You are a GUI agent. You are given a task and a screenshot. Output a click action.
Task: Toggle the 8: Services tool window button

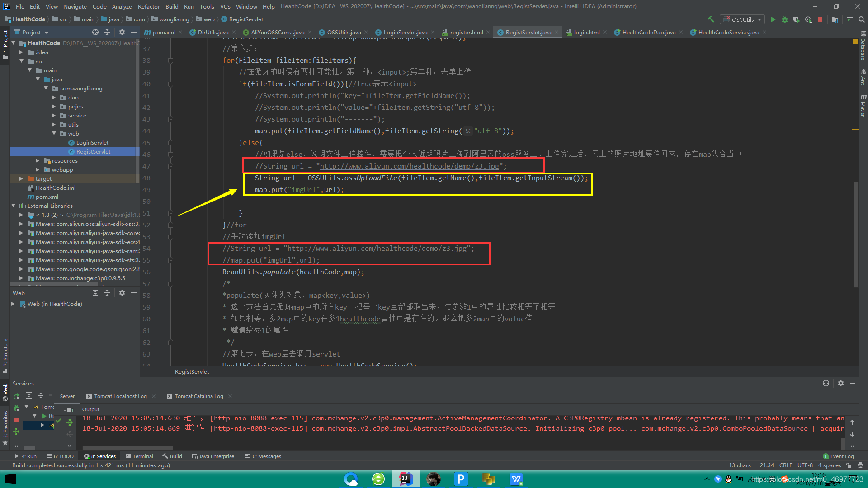[x=100, y=456]
